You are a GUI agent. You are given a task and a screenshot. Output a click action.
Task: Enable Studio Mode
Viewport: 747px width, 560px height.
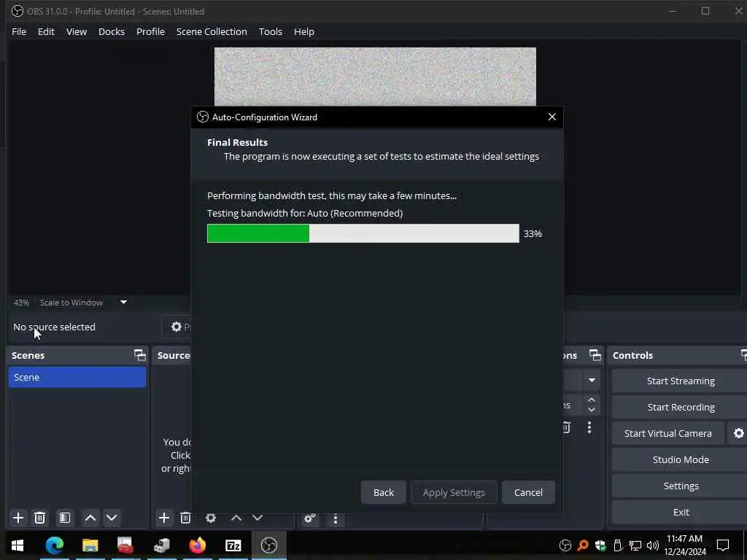681,459
